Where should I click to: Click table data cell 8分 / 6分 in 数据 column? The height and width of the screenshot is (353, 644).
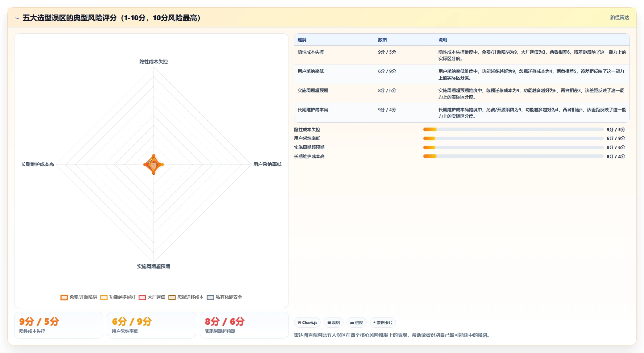click(387, 91)
